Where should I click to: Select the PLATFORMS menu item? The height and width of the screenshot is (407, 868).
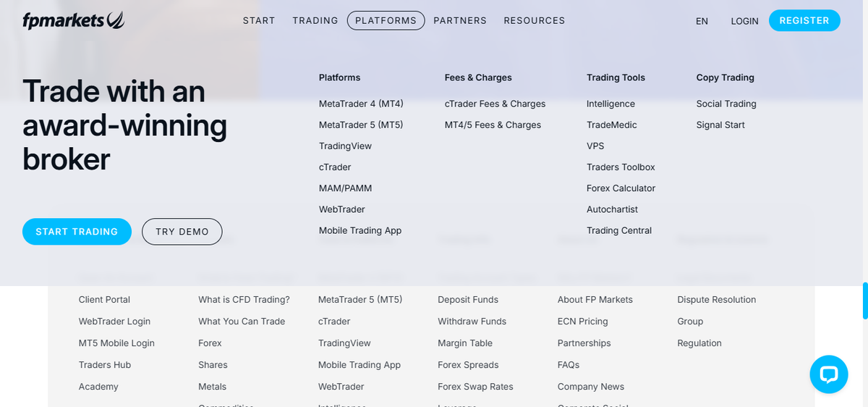tap(386, 20)
